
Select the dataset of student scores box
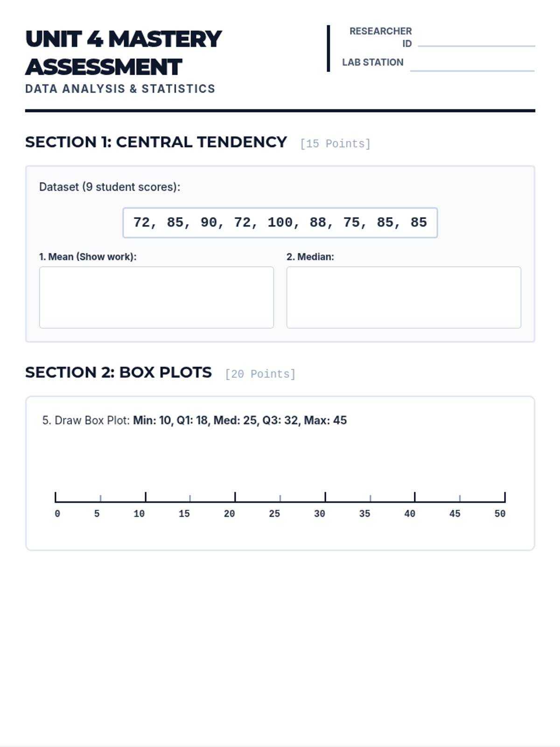click(x=280, y=223)
